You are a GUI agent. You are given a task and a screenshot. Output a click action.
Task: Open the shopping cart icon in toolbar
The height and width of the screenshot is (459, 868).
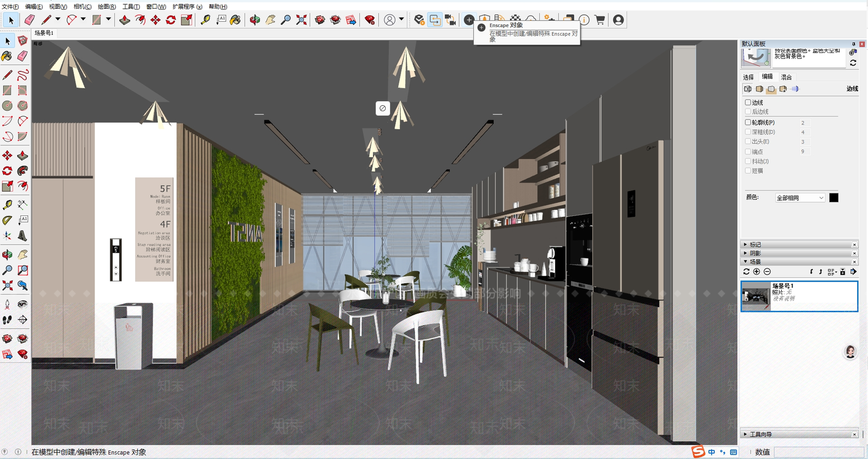[x=600, y=20]
